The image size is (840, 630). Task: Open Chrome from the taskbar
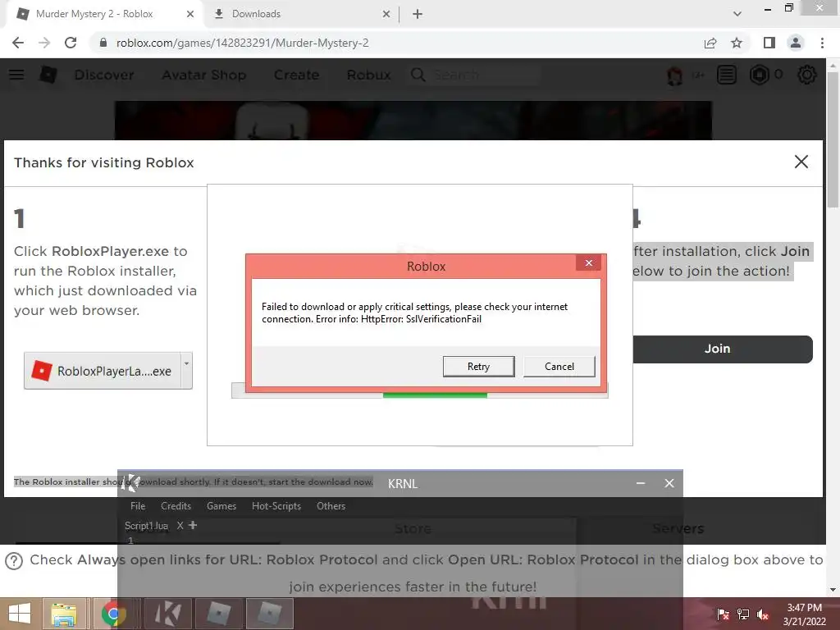113,614
